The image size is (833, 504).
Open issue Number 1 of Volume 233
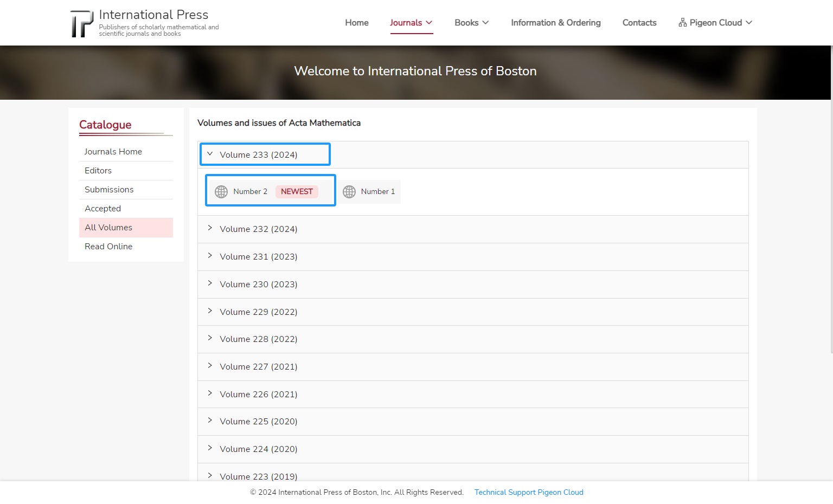pyautogui.click(x=369, y=191)
